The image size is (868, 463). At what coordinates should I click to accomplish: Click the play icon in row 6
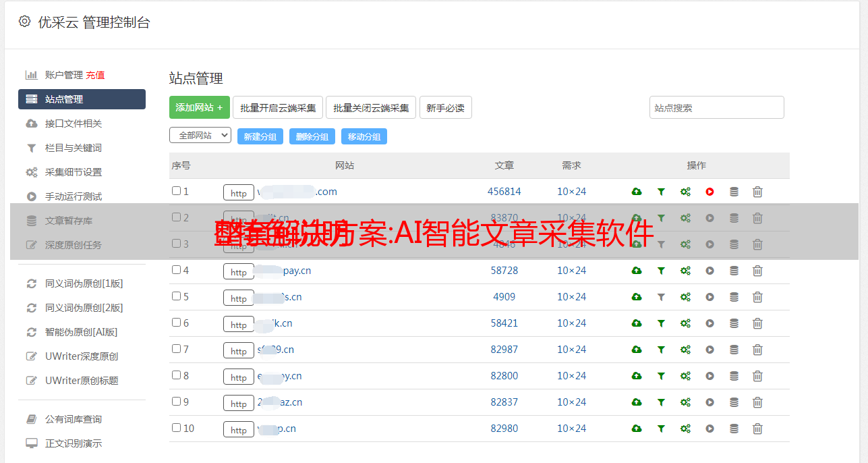[710, 323]
